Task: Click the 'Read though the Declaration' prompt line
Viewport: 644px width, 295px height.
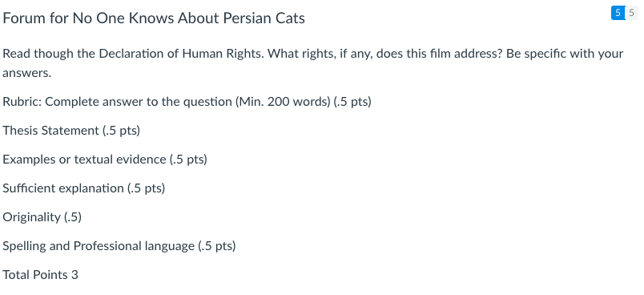Action: click(x=313, y=54)
